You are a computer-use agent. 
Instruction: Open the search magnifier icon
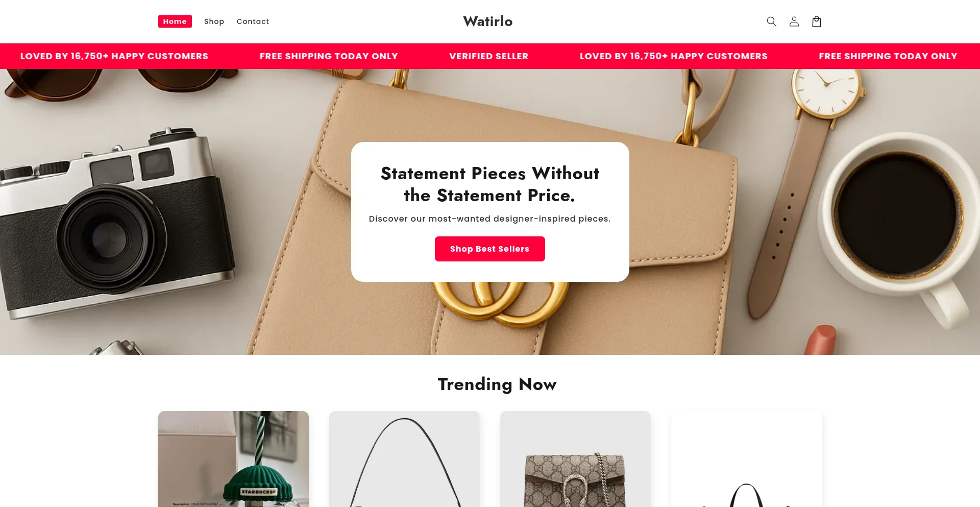tap(771, 21)
